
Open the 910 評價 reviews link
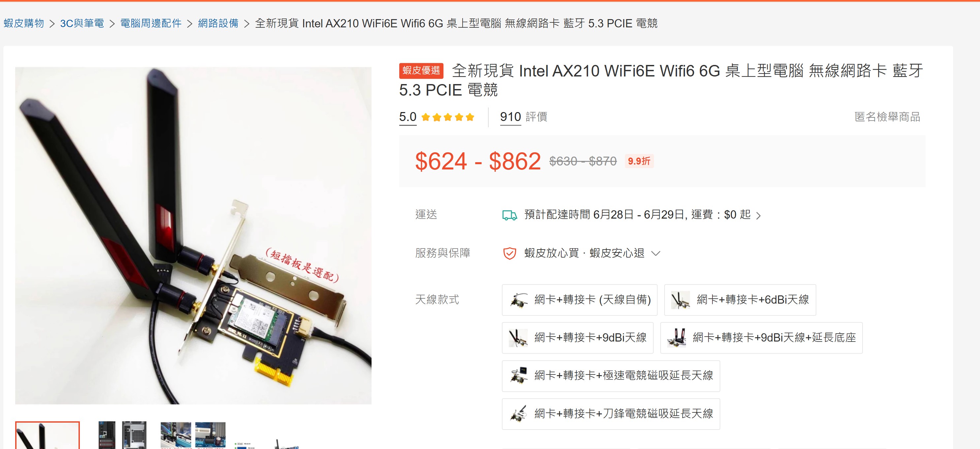[x=523, y=117]
